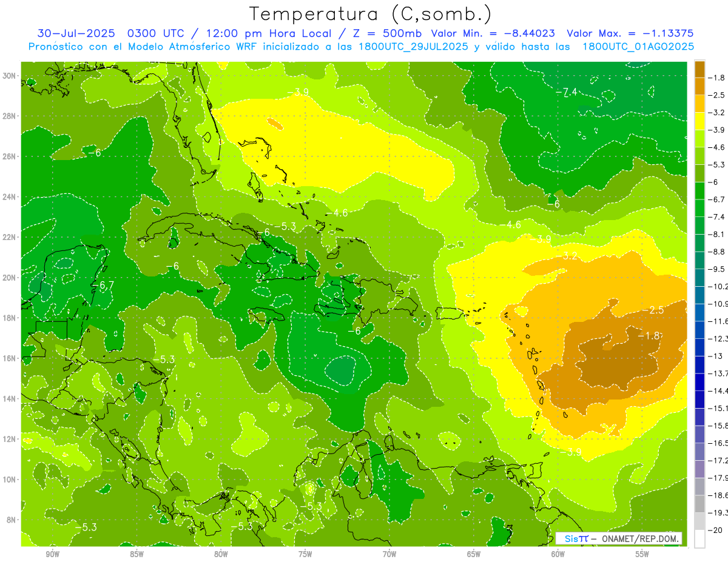Click the 55W longitude axis label
The image size is (728, 562).
[642, 554]
